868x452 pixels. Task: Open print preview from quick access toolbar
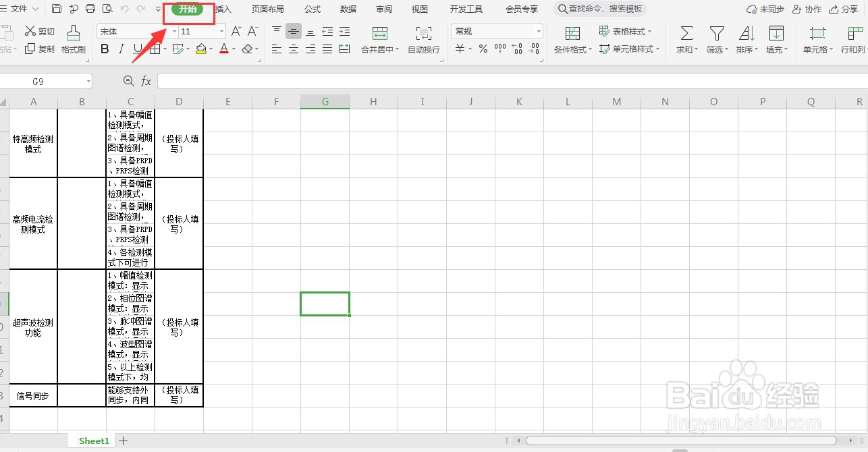click(x=107, y=9)
